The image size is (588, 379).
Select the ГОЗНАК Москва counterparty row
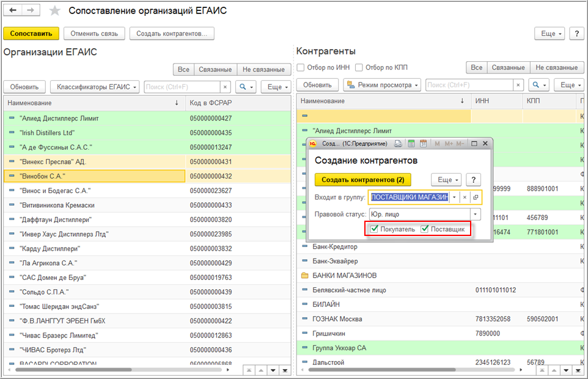tap(440, 319)
